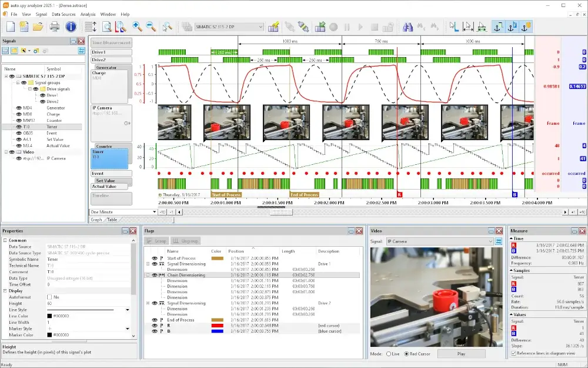This screenshot has height=368, width=588.
Task: Select the Live mode radio button
Action: pos(389,354)
